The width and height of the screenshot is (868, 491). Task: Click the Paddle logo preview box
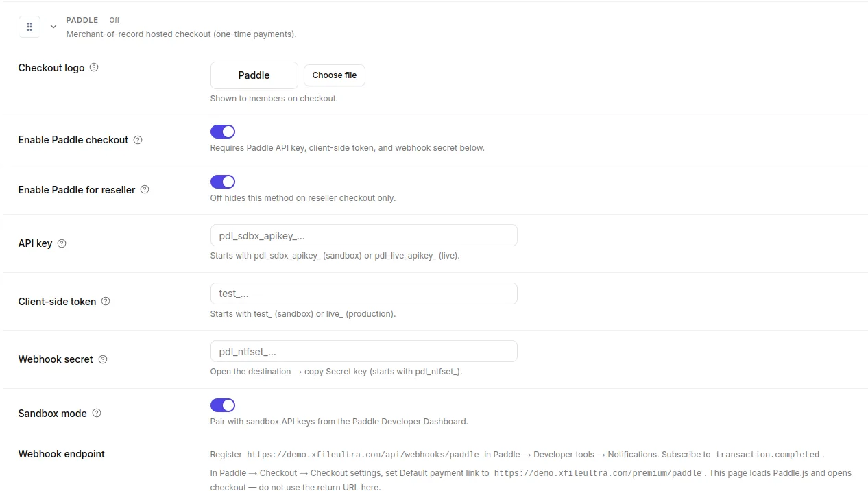point(254,75)
